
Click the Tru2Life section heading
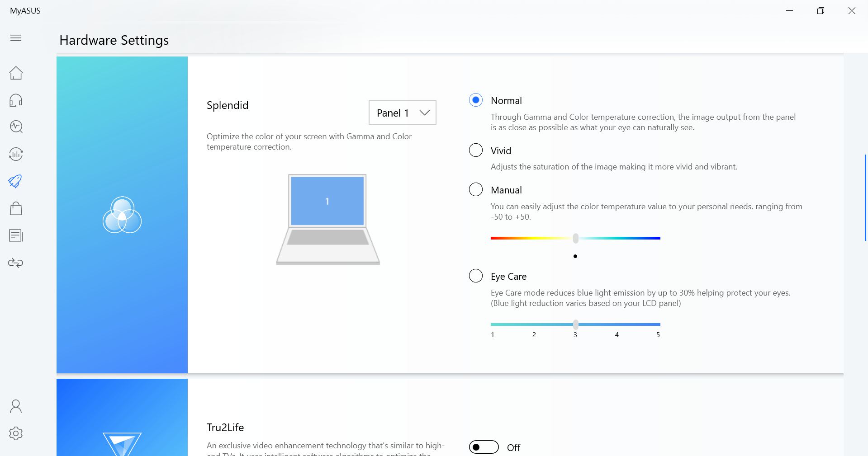pyautogui.click(x=225, y=428)
